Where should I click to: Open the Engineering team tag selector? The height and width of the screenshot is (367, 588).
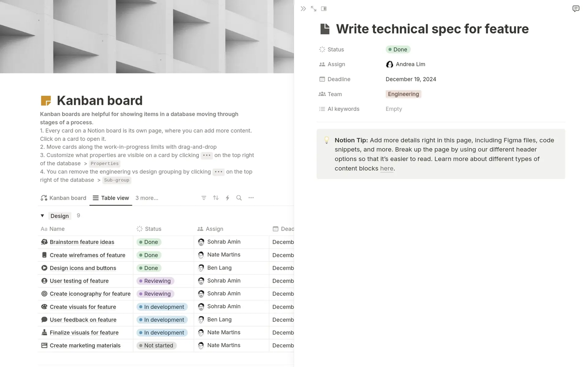403,94
